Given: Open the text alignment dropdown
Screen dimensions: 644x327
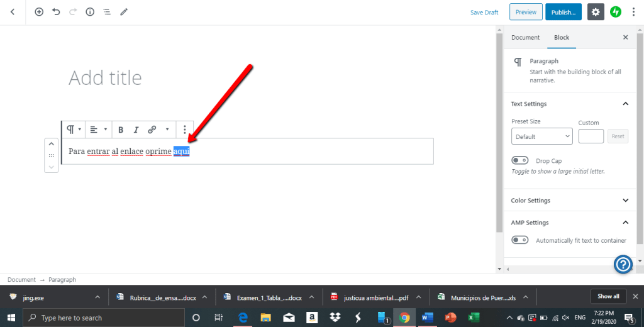Looking at the screenshot, I should coord(96,130).
